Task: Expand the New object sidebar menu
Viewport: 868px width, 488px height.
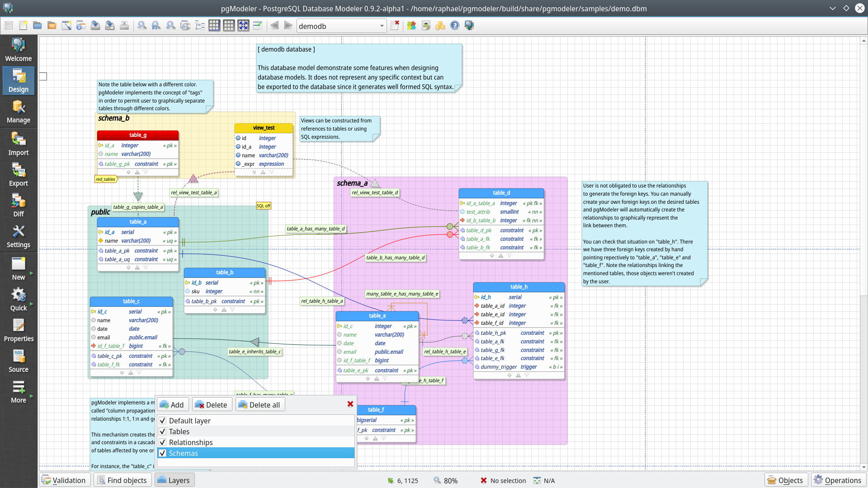Action: pyautogui.click(x=19, y=269)
